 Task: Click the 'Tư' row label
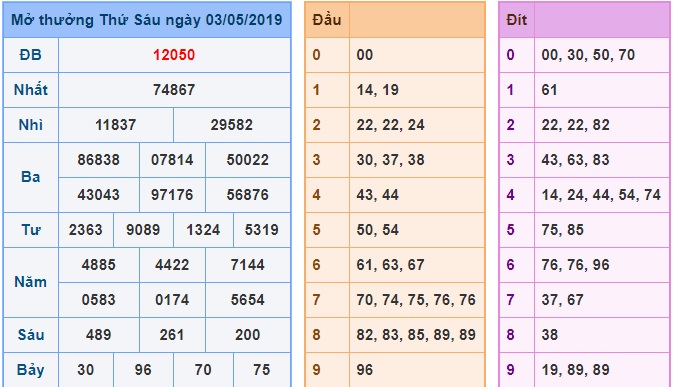coord(31,230)
